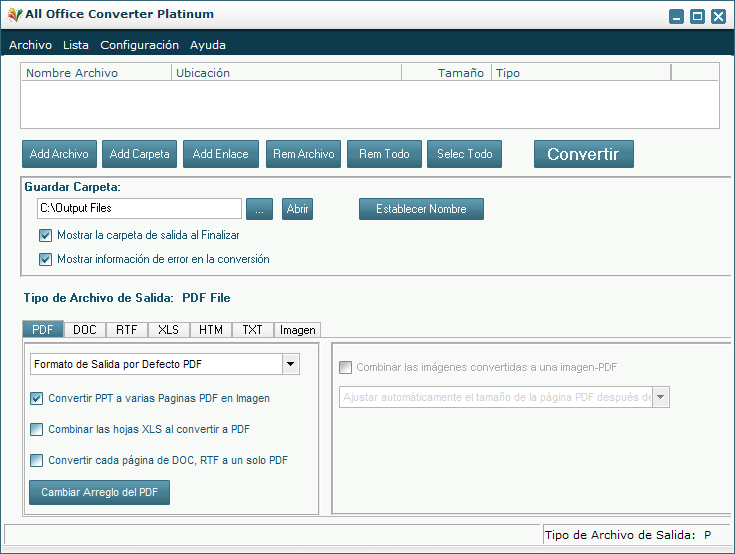Switch to the XLS tab
This screenshot has width=735, height=554.
point(169,330)
